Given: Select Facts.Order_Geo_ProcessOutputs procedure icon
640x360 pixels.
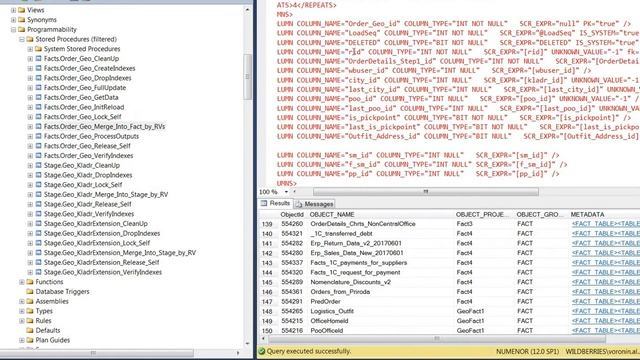Looking at the screenshot, I should [x=39, y=136].
